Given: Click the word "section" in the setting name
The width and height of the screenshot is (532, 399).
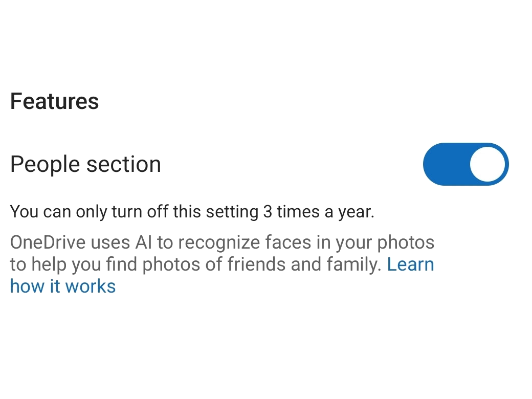Looking at the screenshot, I should click(x=123, y=165).
